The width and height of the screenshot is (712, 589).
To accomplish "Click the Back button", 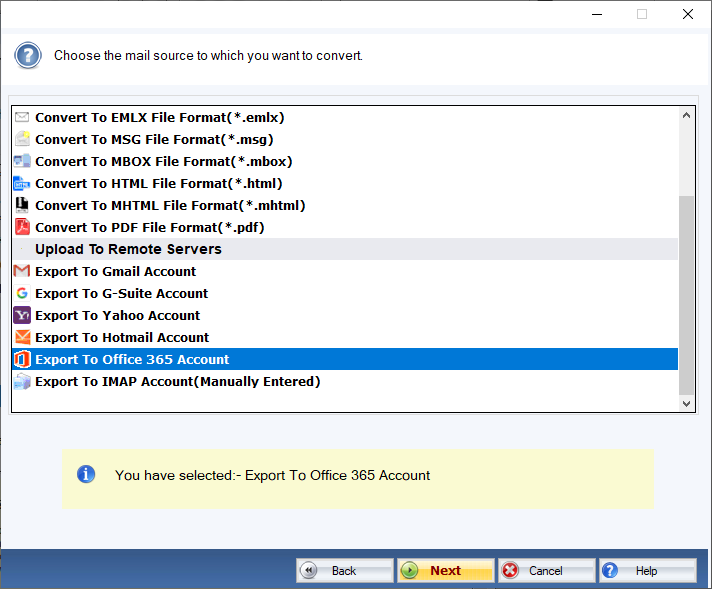I will pyautogui.click(x=345, y=570).
